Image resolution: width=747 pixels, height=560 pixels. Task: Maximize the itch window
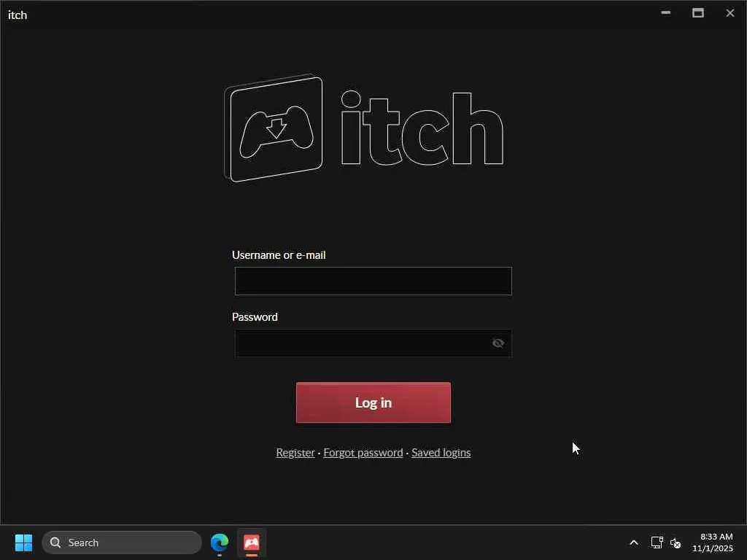tap(698, 13)
